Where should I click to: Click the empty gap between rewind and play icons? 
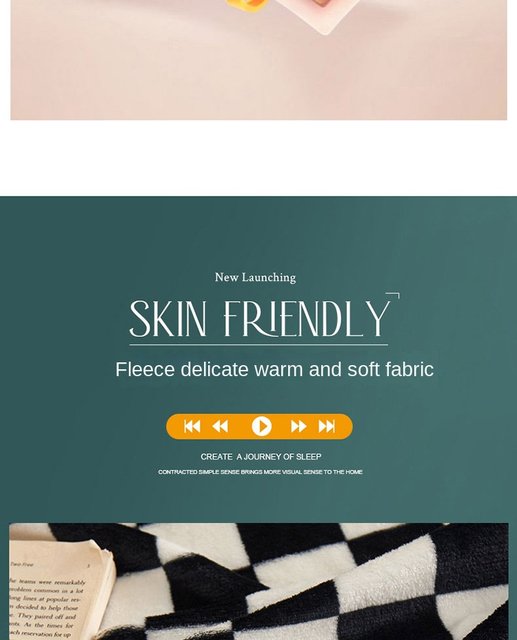240,427
